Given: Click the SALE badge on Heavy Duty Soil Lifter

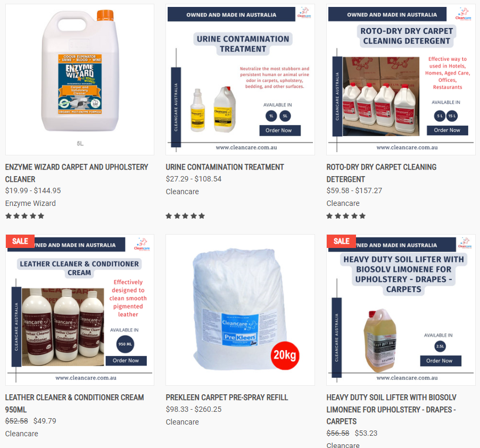Looking at the screenshot, I should click(341, 241).
